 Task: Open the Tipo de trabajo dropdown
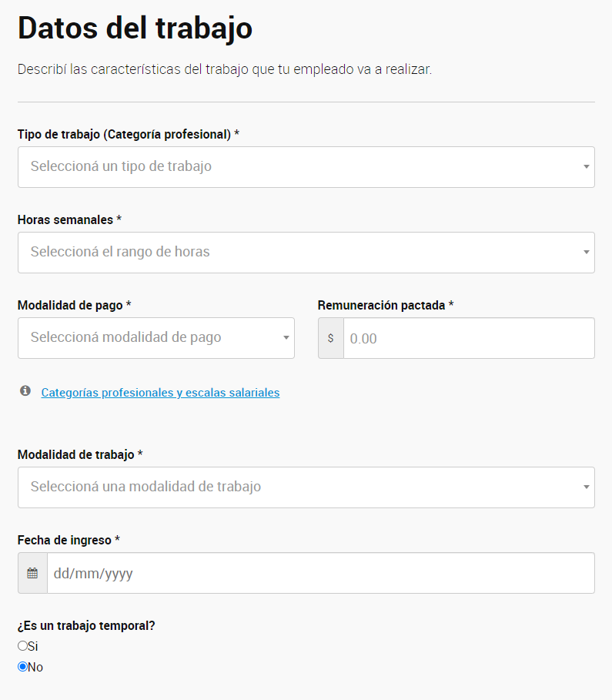[306, 167]
